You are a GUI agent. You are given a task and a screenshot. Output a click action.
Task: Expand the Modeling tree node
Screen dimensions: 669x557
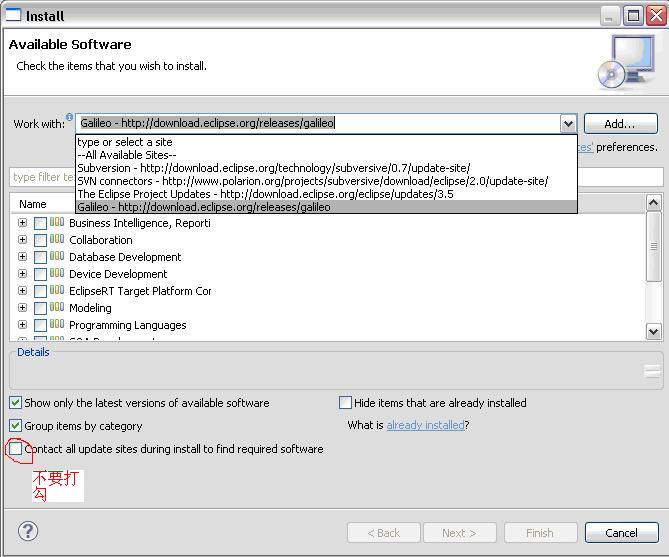23,308
